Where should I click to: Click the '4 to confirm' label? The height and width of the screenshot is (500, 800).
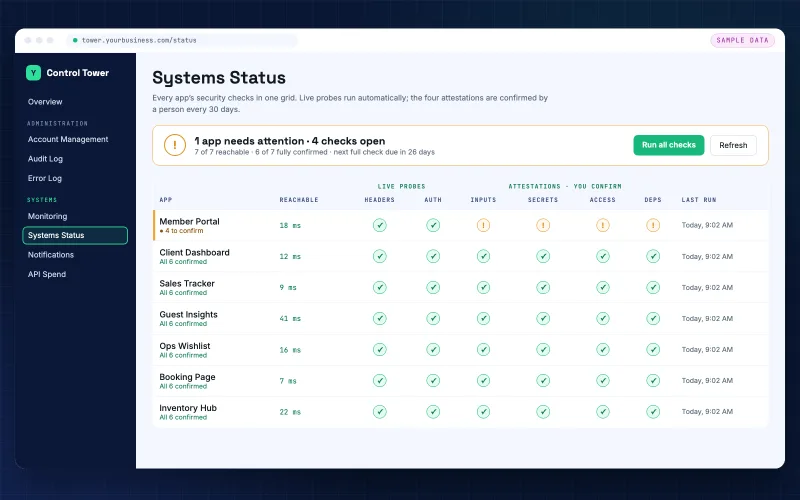pyautogui.click(x=182, y=231)
